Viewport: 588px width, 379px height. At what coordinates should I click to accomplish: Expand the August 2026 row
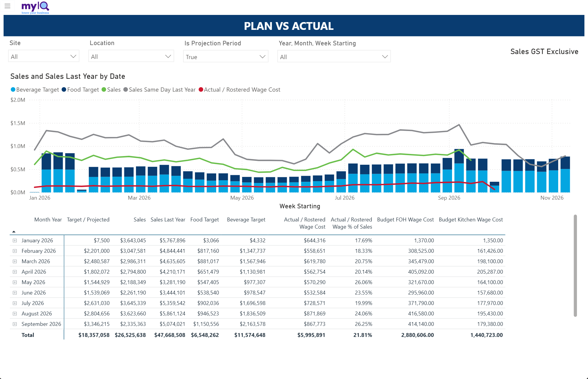point(15,314)
